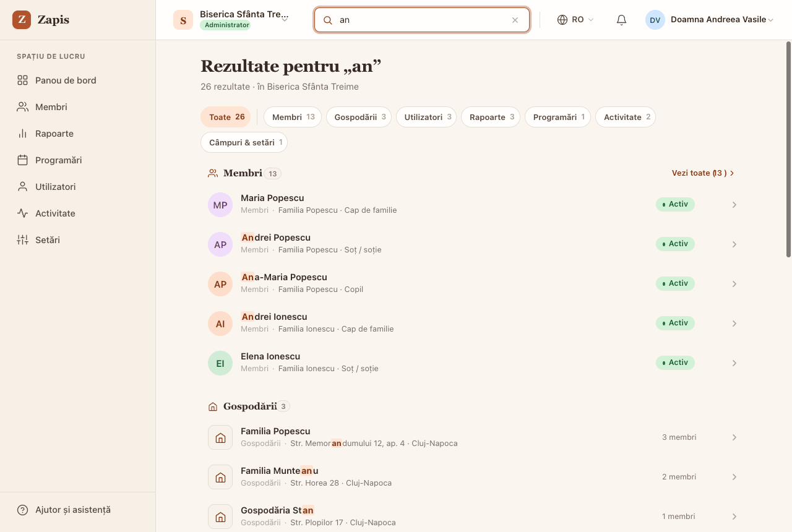Open Rapoarte sidebar section
792x532 pixels.
pyautogui.click(x=77, y=134)
